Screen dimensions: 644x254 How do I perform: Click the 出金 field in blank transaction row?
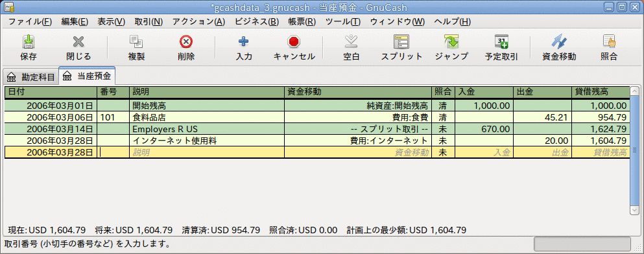pyautogui.click(x=542, y=153)
